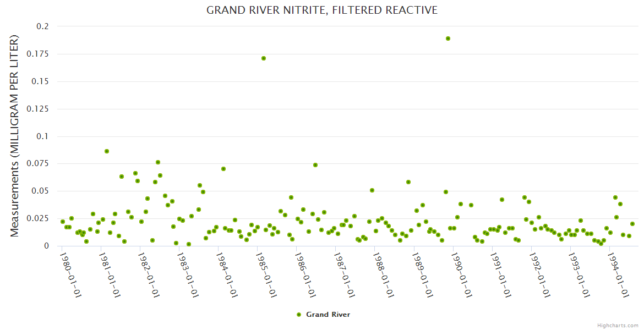The width and height of the screenshot is (644, 330).
Task: Click the 0.086 data point in early 1981
Action: point(107,151)
